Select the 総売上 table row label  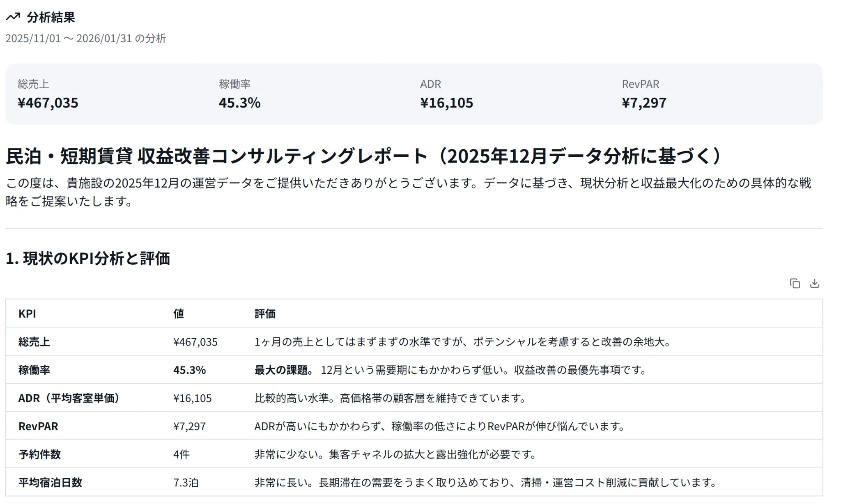pos(34,342)
